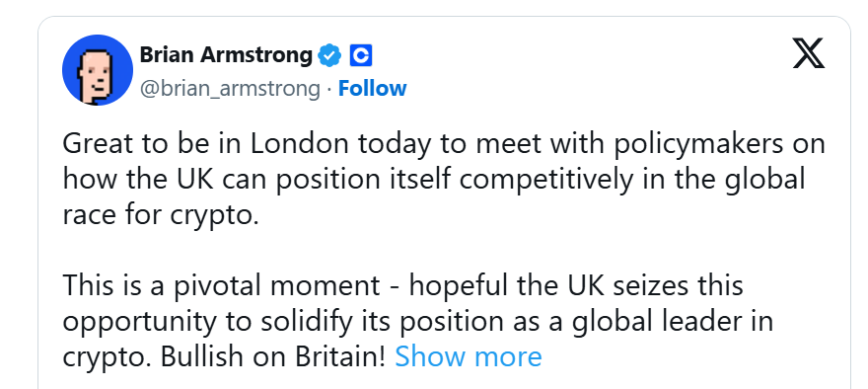The width and height of the screenshot is (868, 389).
Task: Follow Brian Armstrong's account
Action: coord(373,88)
